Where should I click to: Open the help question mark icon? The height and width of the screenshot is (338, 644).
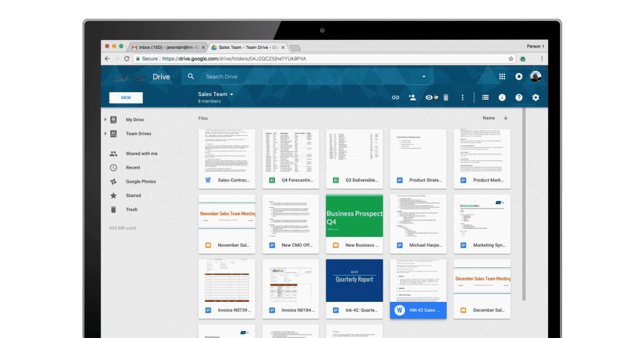coord(519,98)
